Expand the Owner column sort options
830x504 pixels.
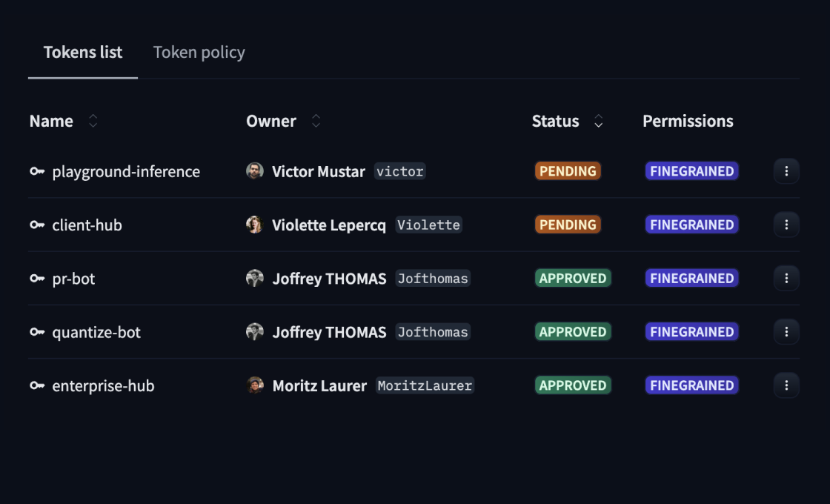coord(316,121)
